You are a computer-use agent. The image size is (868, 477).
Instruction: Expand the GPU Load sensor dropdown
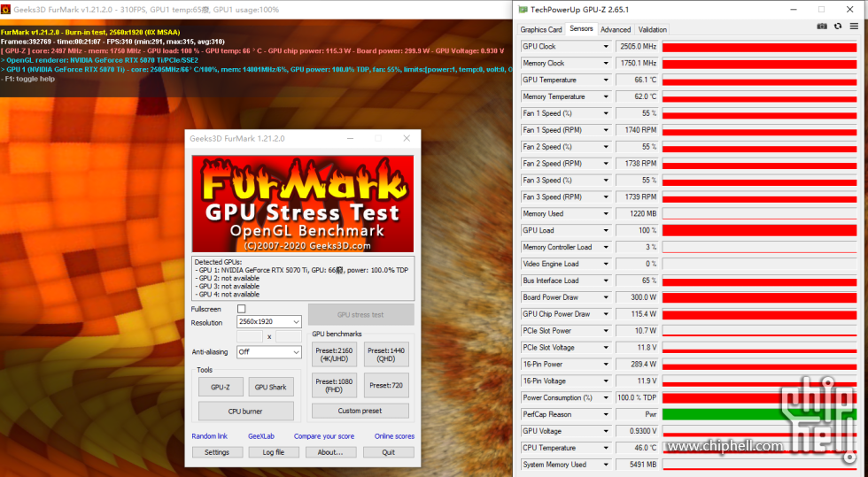[x=606, y=230]
